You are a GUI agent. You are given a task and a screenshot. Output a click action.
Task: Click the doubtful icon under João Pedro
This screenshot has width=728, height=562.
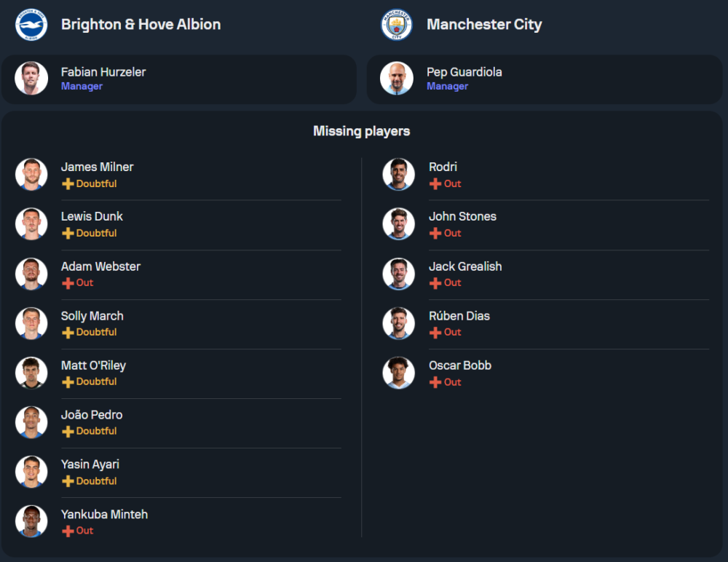(68, 432)
